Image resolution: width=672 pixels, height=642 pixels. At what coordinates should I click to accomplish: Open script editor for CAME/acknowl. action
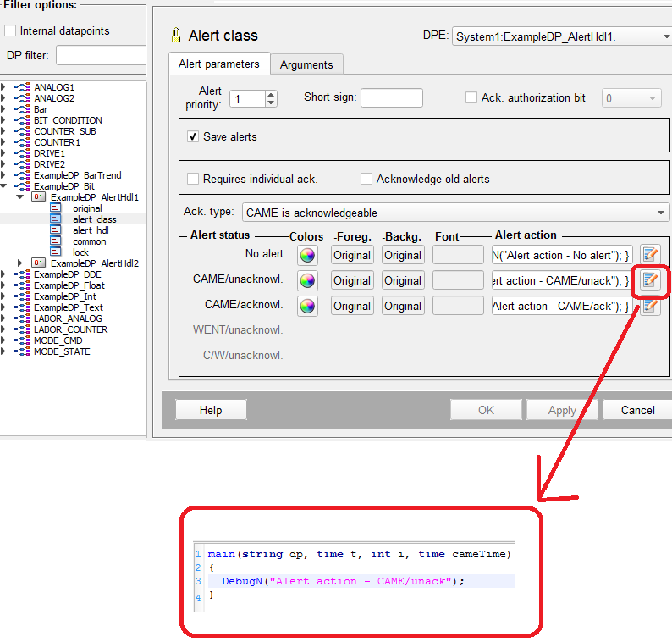tap(649, 306)
